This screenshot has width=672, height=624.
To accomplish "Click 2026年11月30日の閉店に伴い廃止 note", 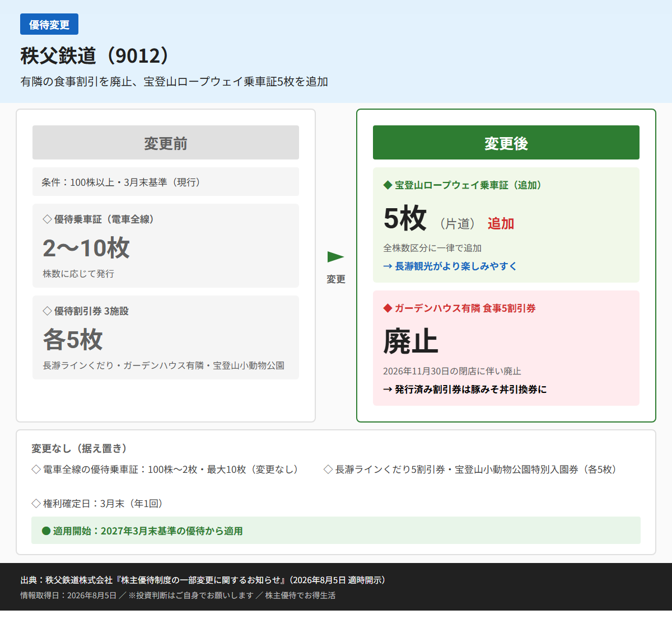I will tap(452, 371).
